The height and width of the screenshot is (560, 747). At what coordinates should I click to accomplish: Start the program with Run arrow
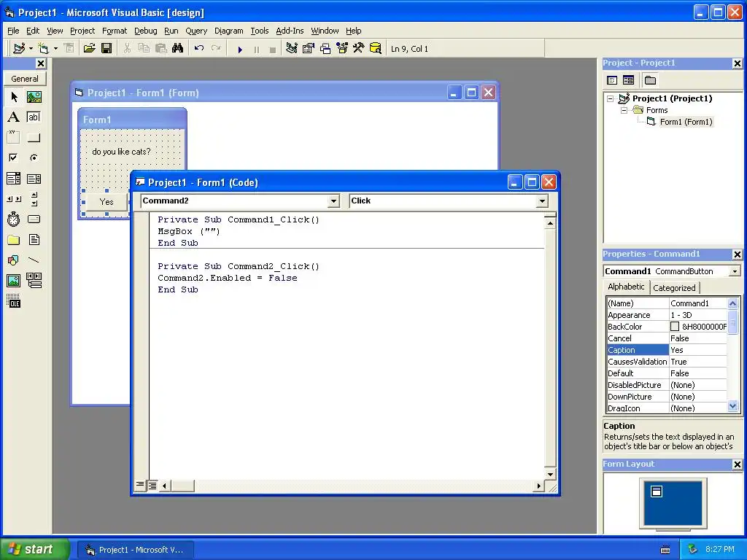240,49
